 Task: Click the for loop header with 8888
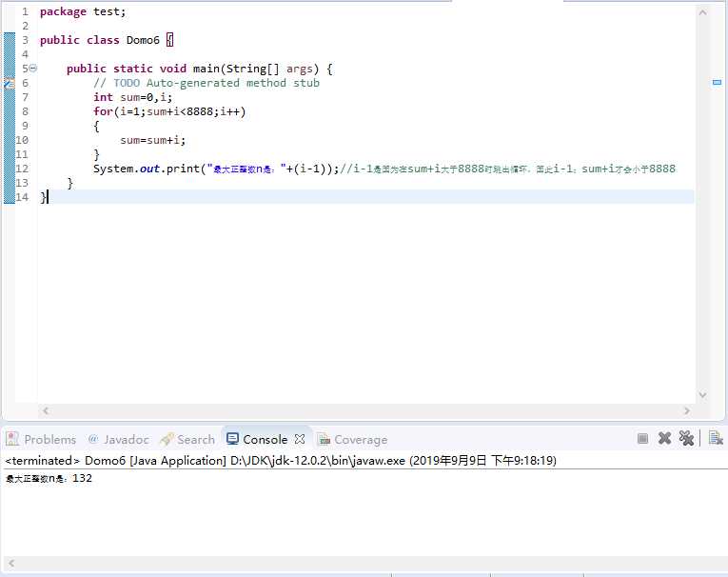(x=169, y=111)
